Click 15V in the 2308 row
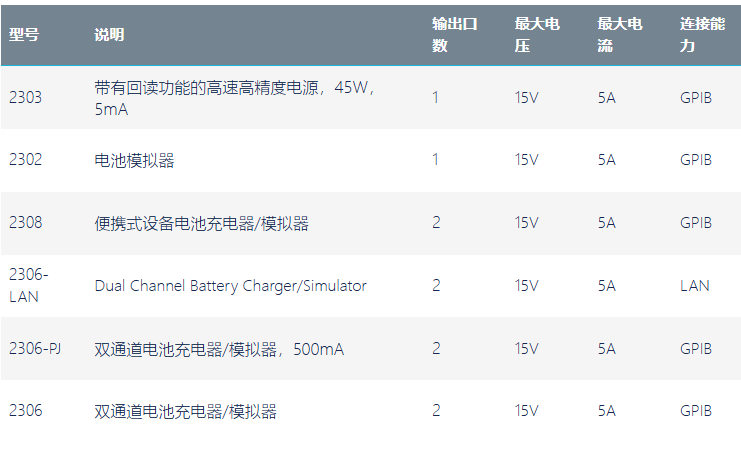Viewport: 741px width, 450px height. click(x=526, y=223)
